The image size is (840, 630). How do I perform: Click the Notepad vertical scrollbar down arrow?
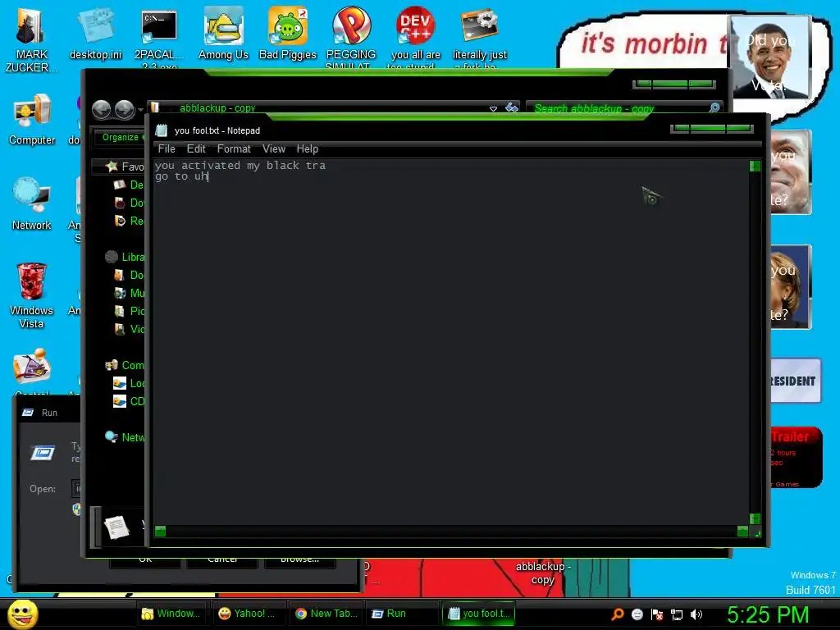[755, 518]
